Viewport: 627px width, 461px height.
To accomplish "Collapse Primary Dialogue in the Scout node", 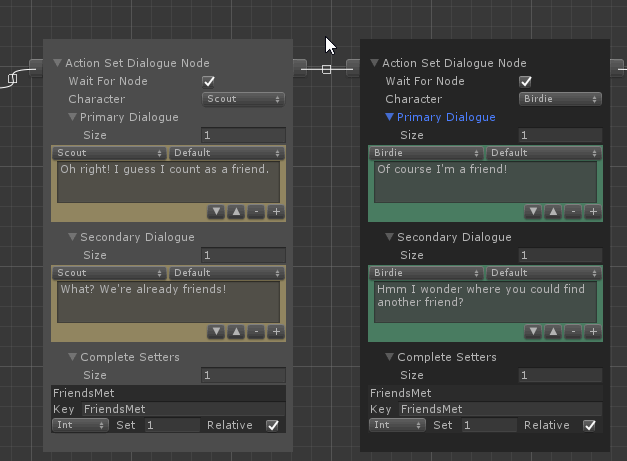I will pyautogui.click(x=72, y=117).
